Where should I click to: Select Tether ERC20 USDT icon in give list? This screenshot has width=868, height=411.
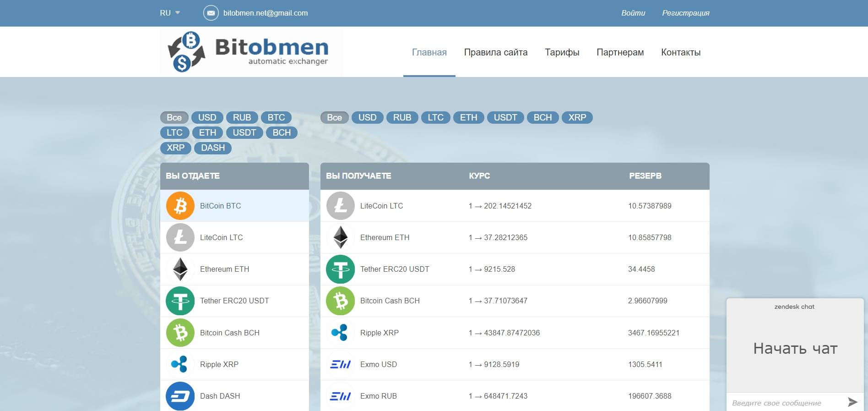pyautogui.click(x=180, y=301)
